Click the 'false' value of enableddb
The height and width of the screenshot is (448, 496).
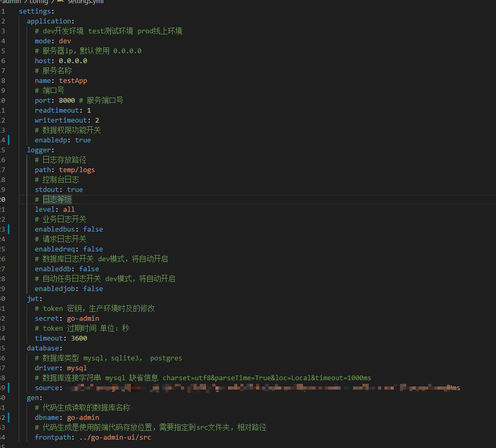[x=89, y=269]
